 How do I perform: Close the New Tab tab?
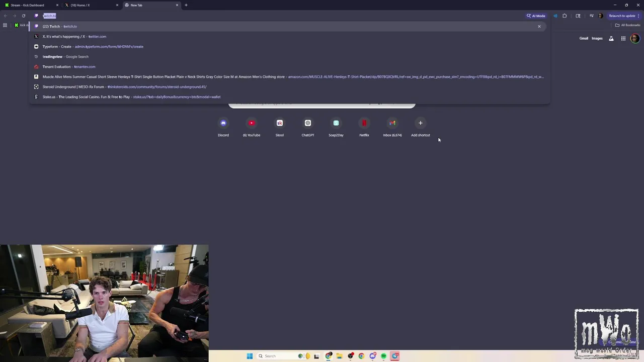coord(177,5)
